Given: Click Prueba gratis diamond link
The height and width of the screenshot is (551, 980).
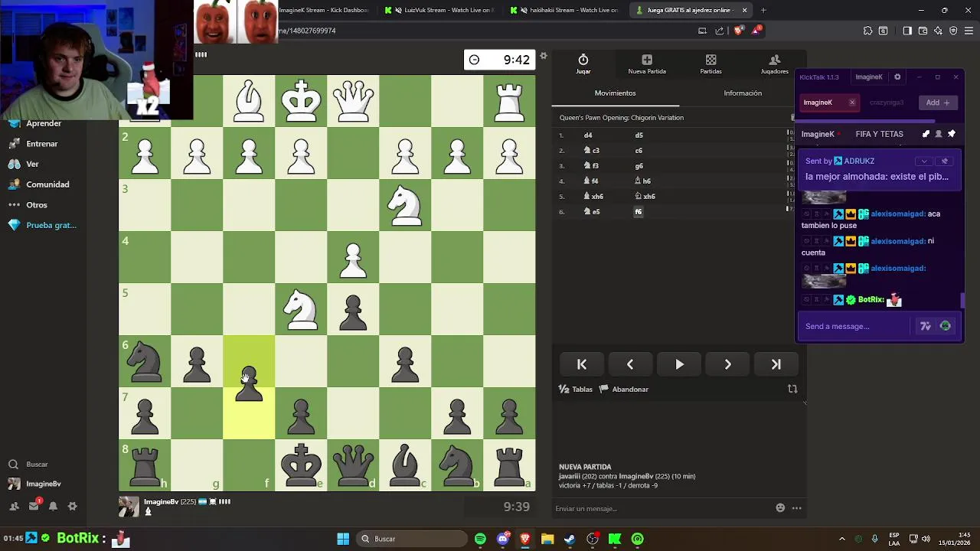Looking at the screenshot, I should (42, 225).
